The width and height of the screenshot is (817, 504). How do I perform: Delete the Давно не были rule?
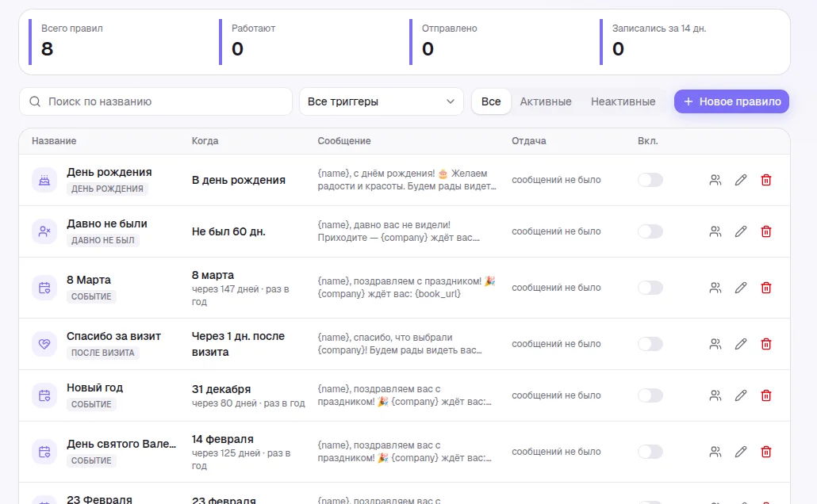(766, 231)
